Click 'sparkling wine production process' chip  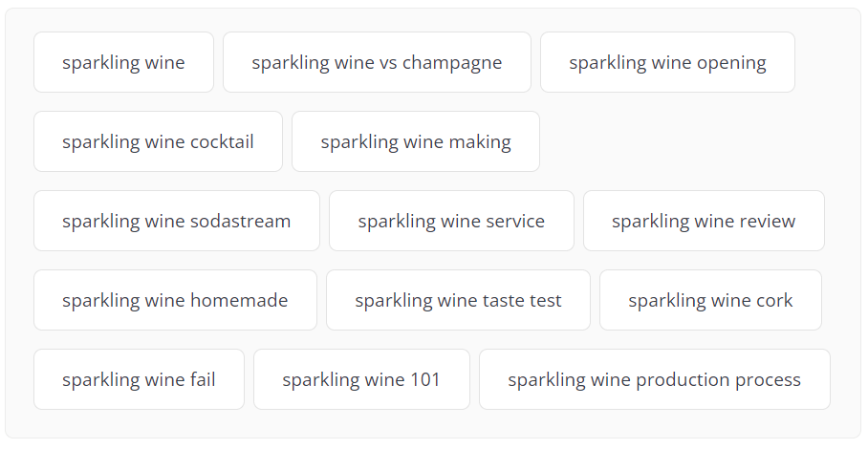pos(654,379)
